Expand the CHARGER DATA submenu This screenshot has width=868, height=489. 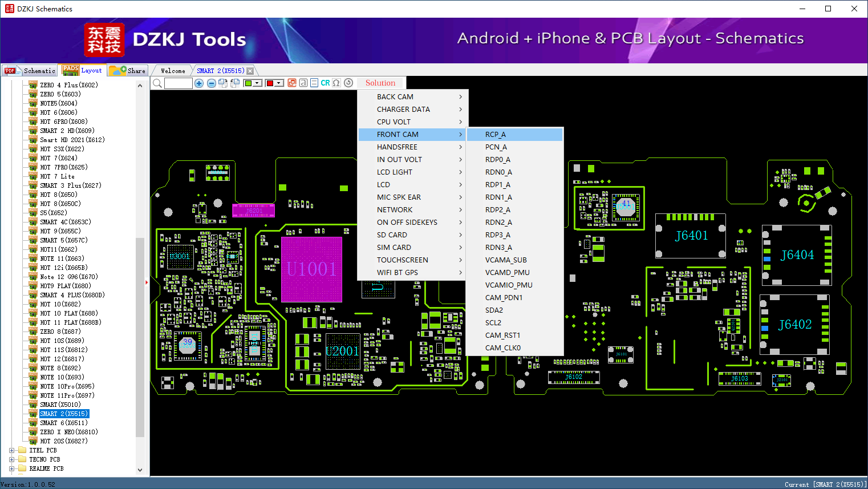(x=413, y=110)
